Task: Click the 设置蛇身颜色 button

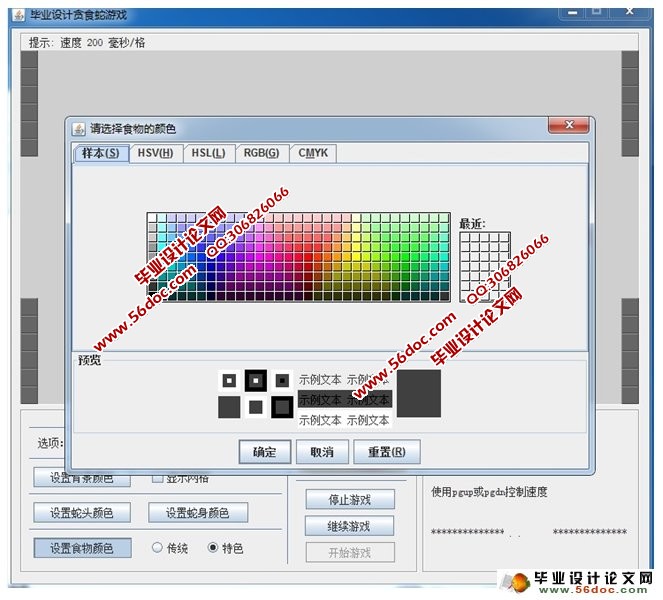Action: (198, 513)
